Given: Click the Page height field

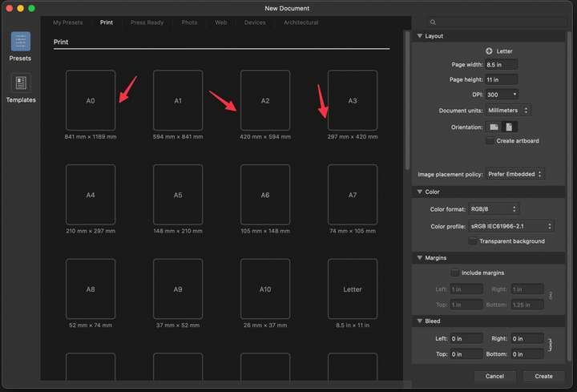Looking at the screenshot, I should click(501, 80).
